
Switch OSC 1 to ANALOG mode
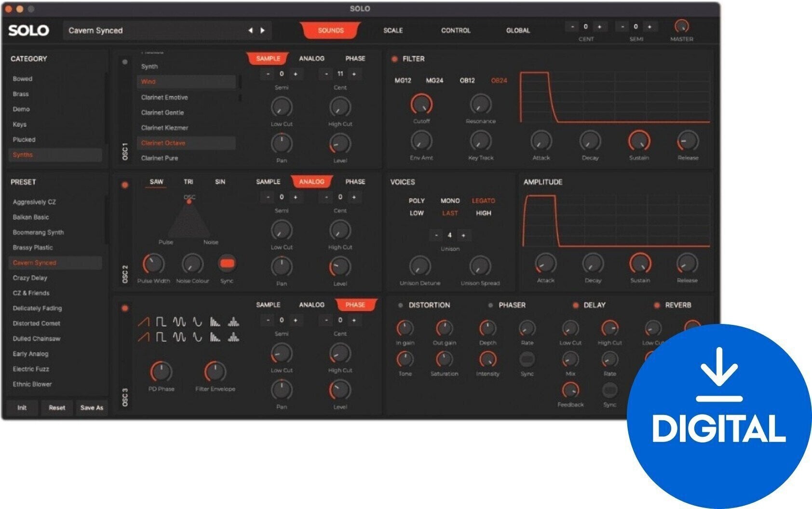(x=311, y=58)
